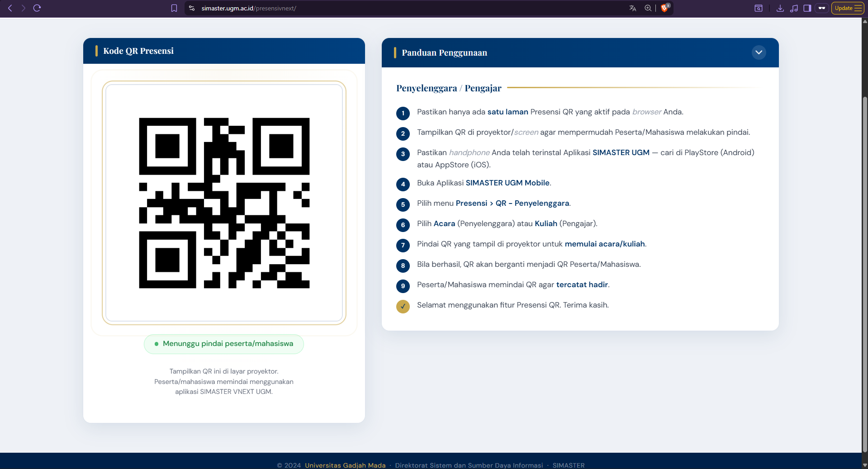Toggle the browser sidebar panel
The image size is (868, 469).
pyautogui.click(x=807, y=8)
